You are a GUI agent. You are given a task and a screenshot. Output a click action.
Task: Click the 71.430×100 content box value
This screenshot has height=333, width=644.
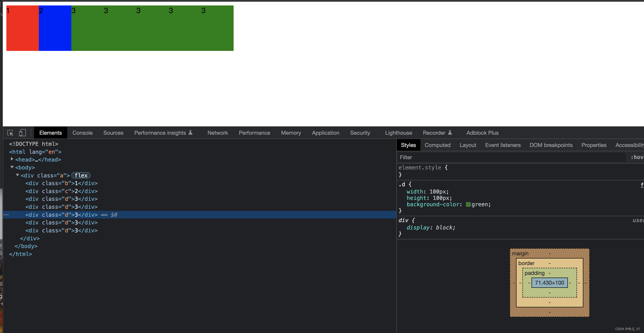pyautogui.click(x=549, y=283)
